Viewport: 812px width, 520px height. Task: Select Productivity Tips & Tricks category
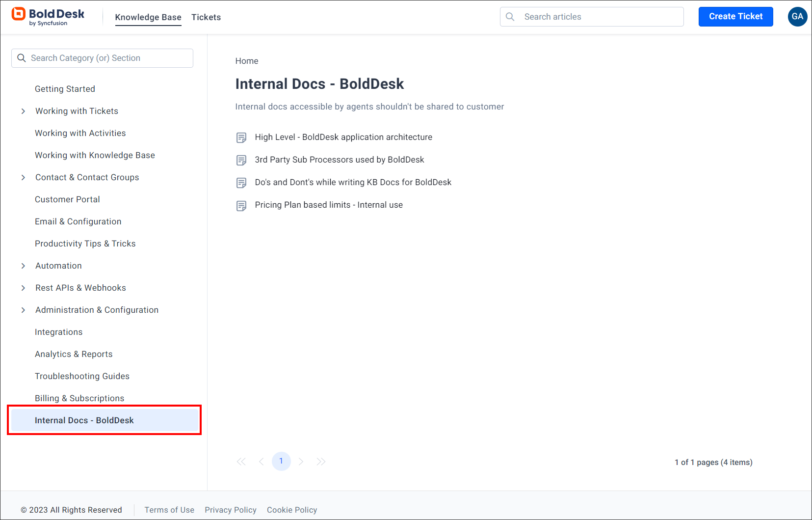(x=85, y=244)
